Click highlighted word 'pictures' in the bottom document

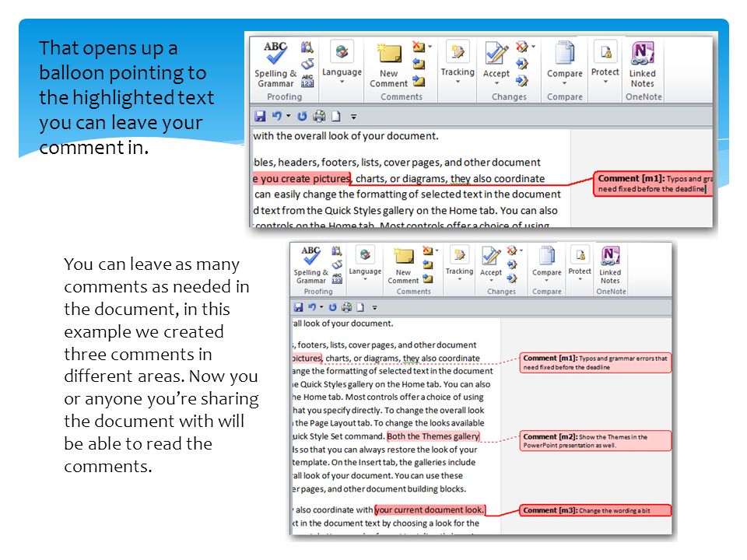307,358
